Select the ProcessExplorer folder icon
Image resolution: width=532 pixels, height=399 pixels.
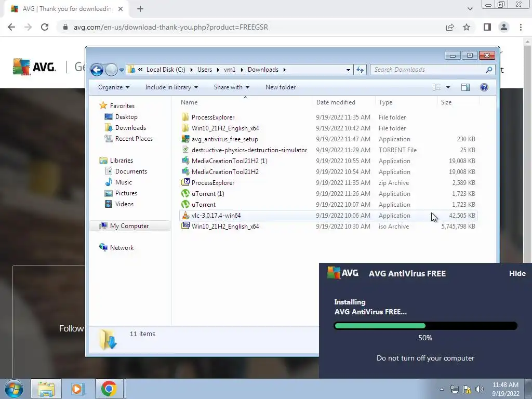coord(185,117)
